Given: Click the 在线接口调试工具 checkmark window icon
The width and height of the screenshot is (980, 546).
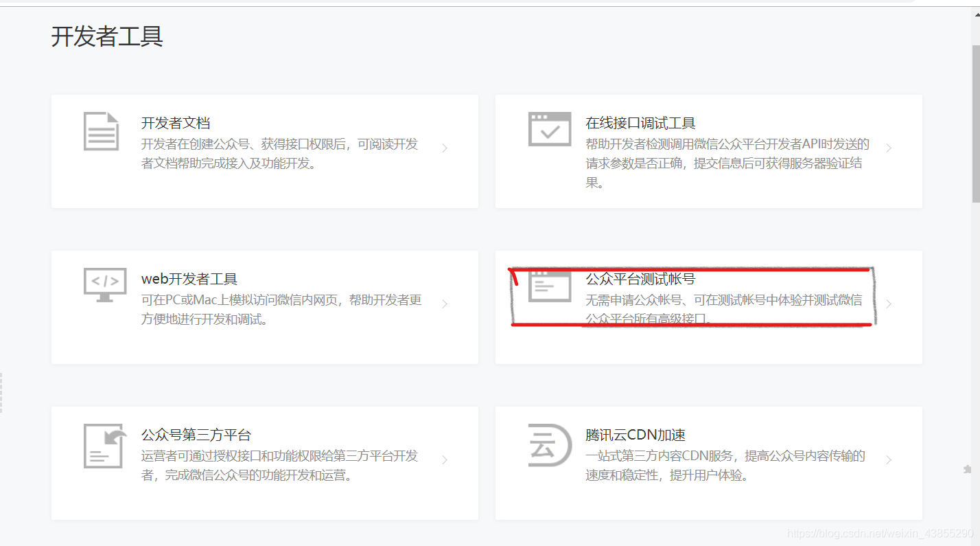Looking at the screenshot, I should (x=549, y=129).
